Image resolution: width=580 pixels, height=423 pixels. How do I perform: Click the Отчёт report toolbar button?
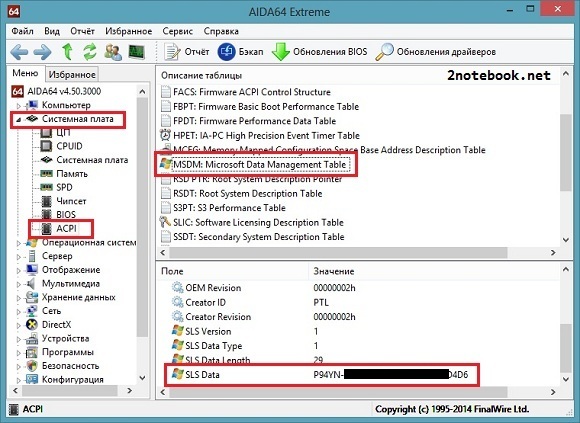186,52
